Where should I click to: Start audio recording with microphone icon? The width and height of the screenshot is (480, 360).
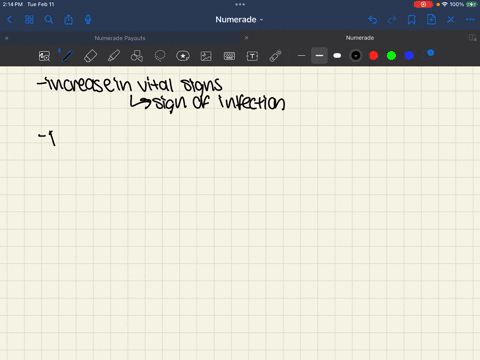pos(88,20)
